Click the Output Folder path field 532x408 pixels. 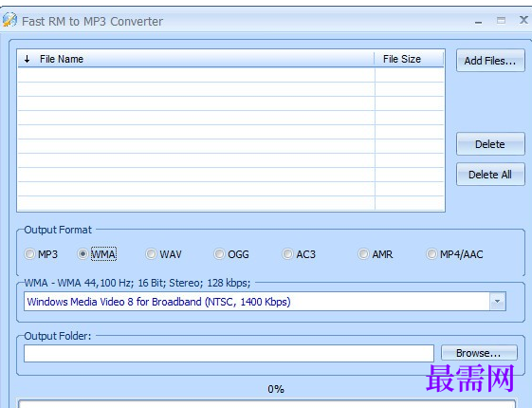[229, 353]
